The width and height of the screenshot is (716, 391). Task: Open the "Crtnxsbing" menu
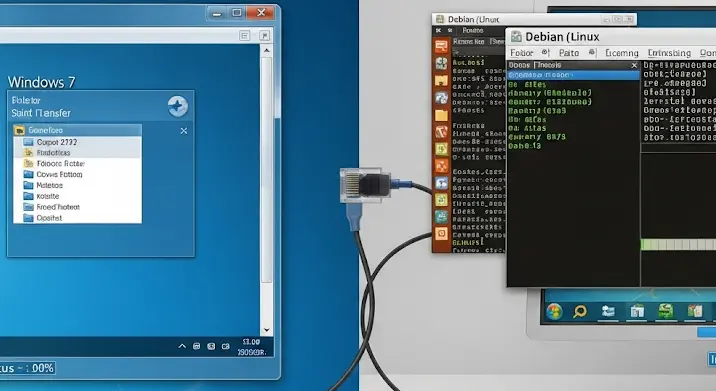pyautogui.click(x=669, y=53)
